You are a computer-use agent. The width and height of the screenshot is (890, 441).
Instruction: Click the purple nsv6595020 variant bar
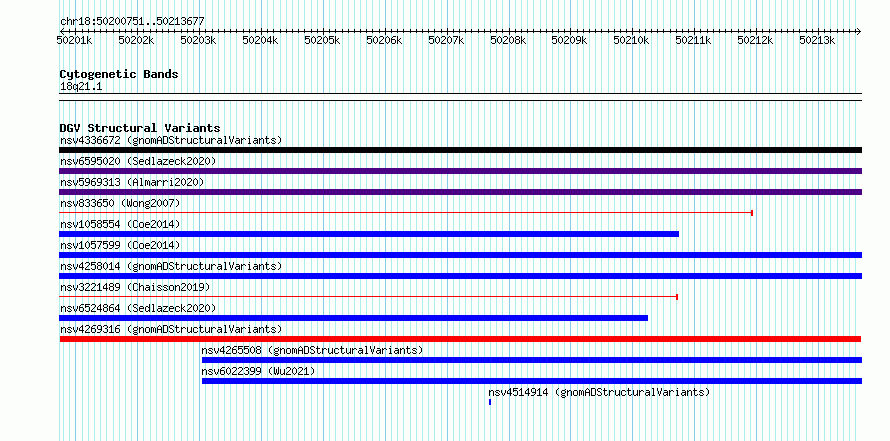pos(460,171)
